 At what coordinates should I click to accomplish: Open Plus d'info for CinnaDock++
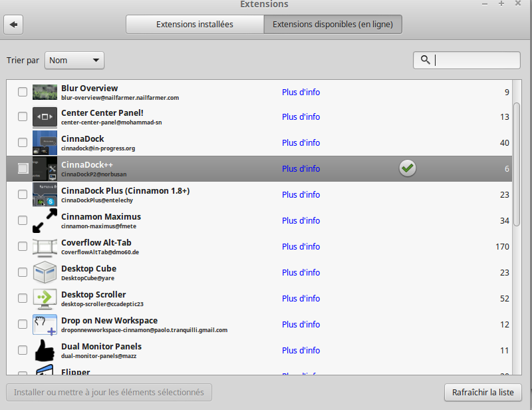point(301,168)
